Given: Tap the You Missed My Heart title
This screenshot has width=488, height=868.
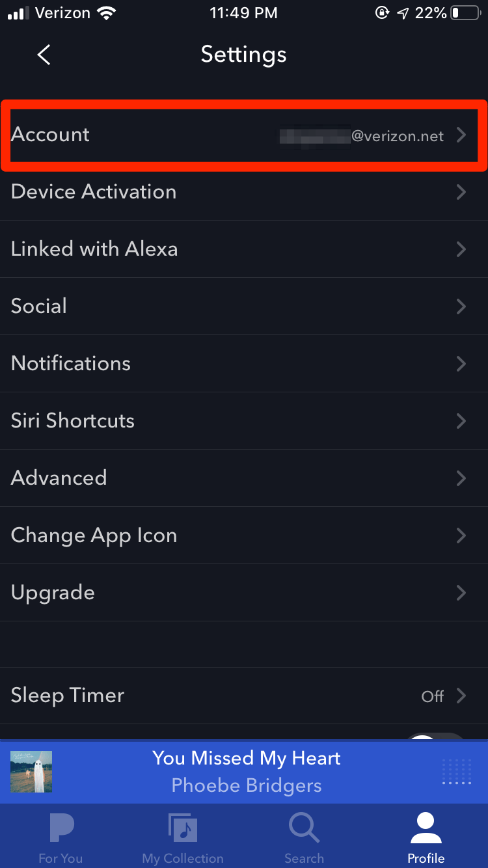Looking at the screenshot, I should click(247, 758).
